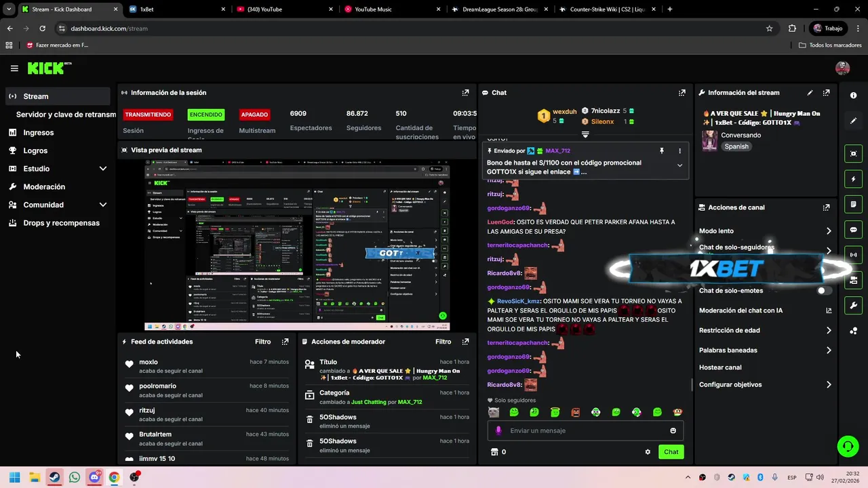Click the Kick logo
Viewport: 868px width, 488px height.
49,68
